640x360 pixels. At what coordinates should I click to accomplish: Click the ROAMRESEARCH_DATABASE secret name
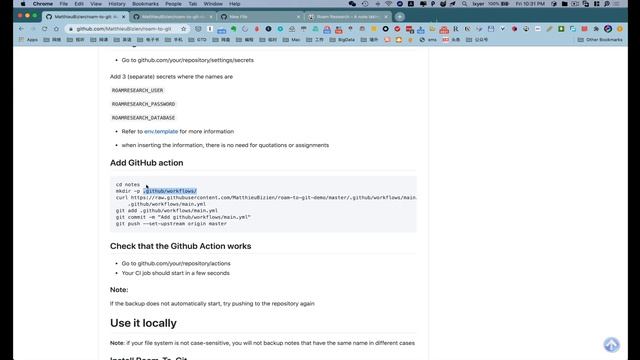143,118
